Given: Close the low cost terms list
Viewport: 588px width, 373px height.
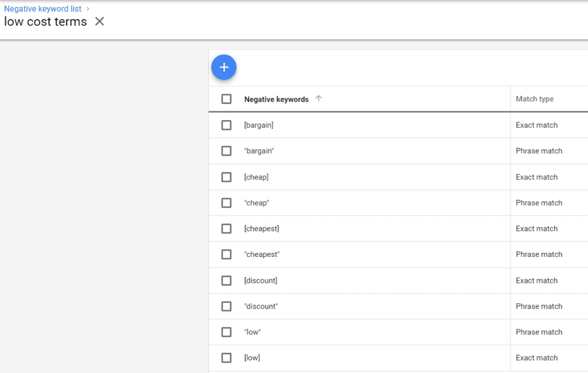Looking at the screenshot, I should pyautogui.click(x=99, y=21).
